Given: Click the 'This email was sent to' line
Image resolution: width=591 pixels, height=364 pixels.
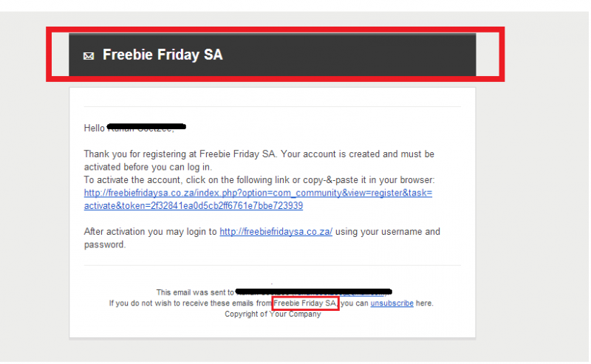Looking at the screenshot, I should point(195,292).
